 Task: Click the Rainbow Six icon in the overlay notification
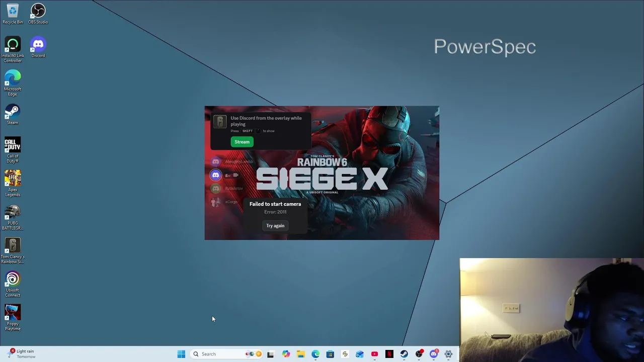(219, 121)
